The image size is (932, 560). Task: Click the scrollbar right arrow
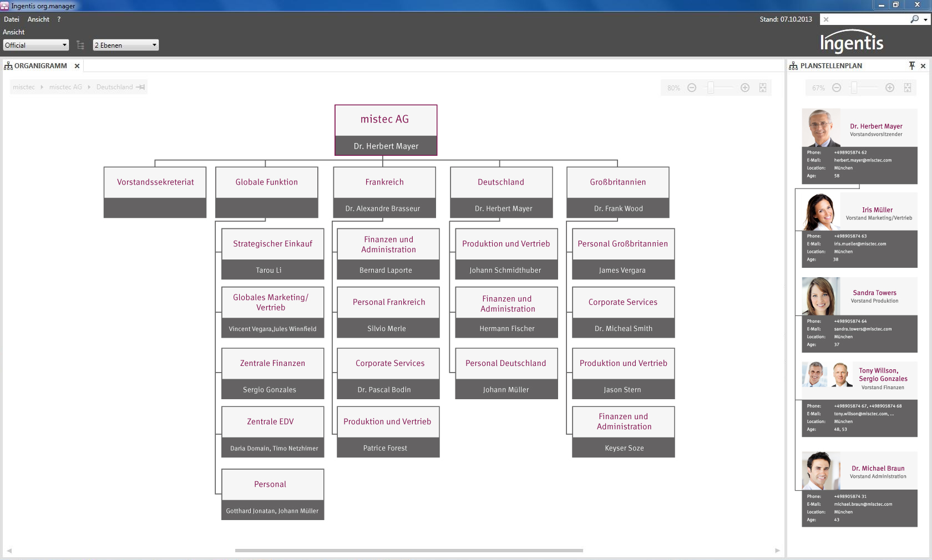[x=777, y=551]
